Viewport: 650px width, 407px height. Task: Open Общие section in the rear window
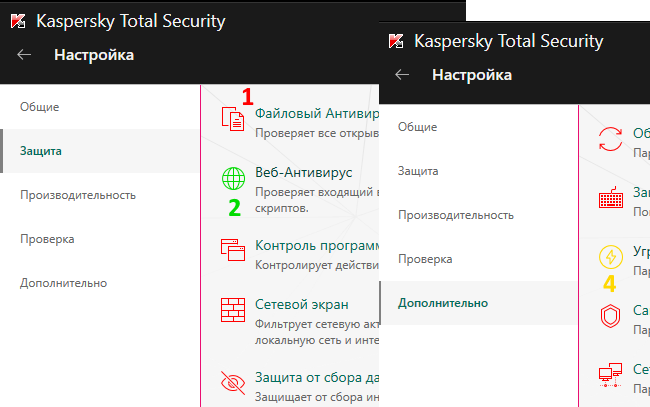coord(40,107)
